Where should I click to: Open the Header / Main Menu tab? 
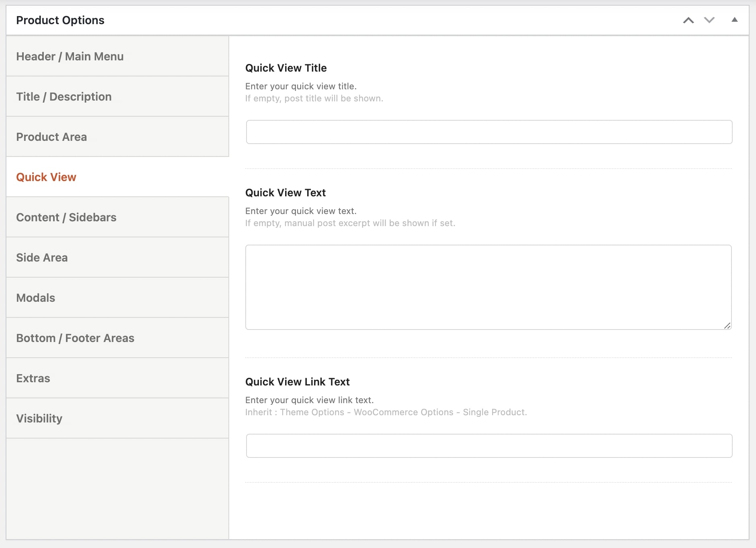click(x=70, y=56)
